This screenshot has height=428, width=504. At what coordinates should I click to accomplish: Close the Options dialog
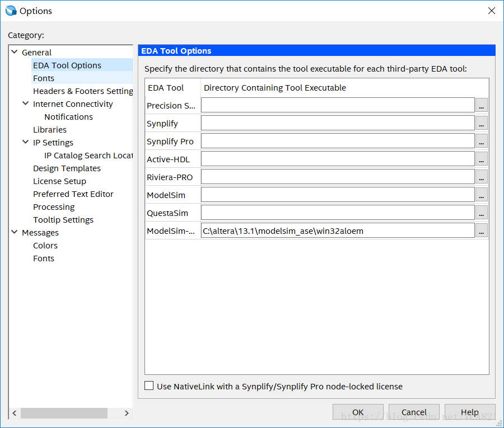(x=492, y=11)
